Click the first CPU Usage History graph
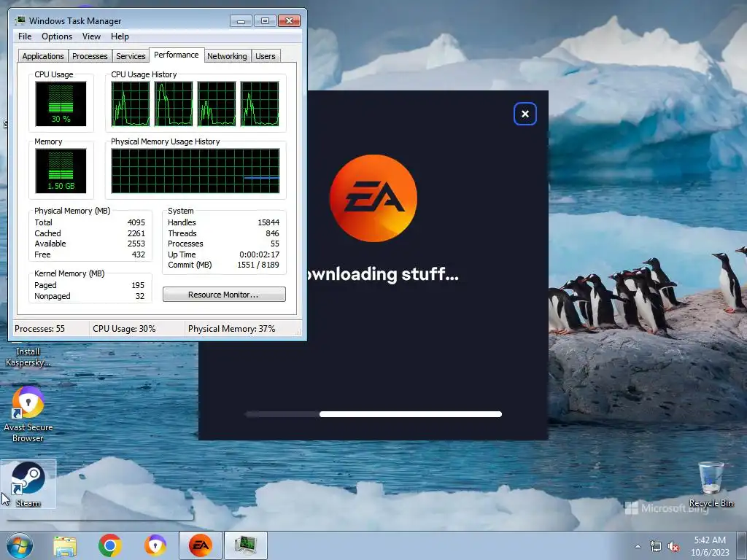The image size is (747, 560). (131, 104)
